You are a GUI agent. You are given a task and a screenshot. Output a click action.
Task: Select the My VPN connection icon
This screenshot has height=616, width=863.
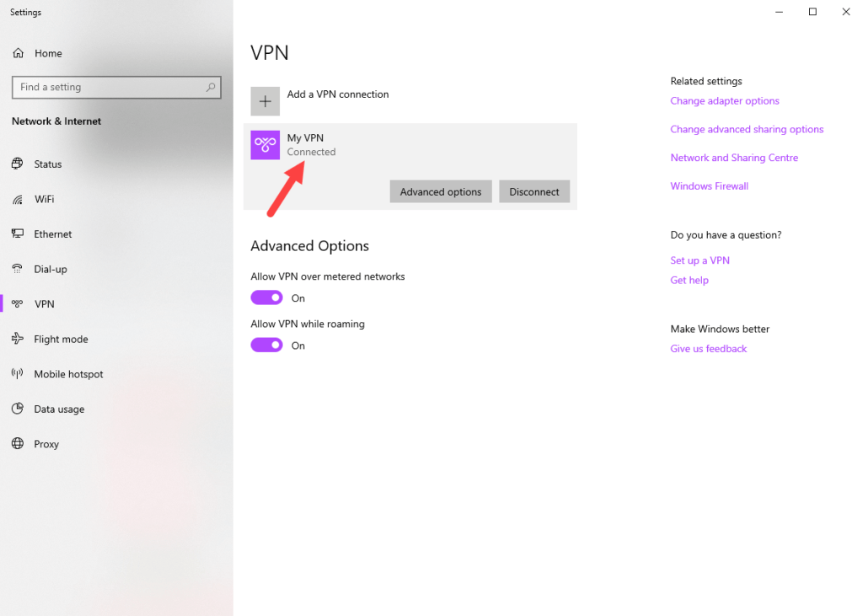coord(265,145)
